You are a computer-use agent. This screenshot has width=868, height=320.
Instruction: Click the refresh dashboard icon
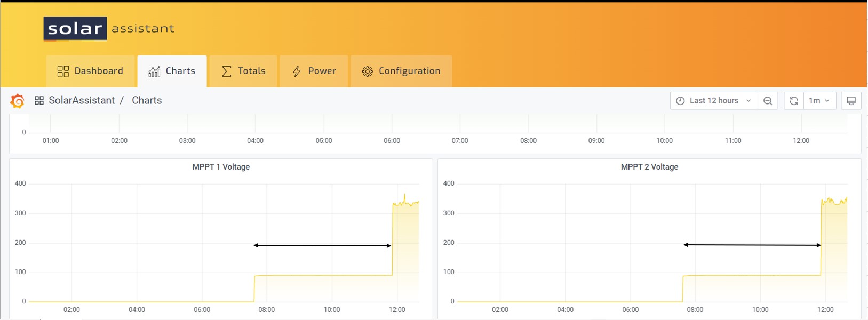pyautogui.click(x=793, y=101)
